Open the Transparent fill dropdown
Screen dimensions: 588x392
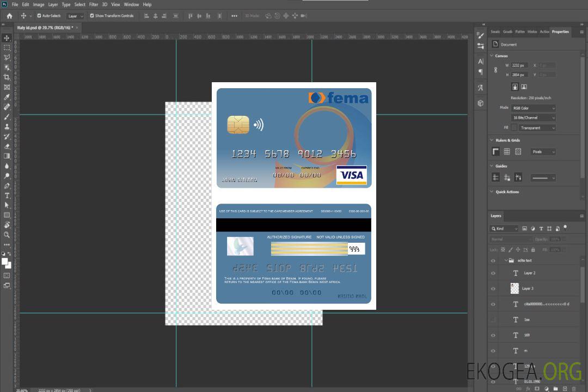537,128
